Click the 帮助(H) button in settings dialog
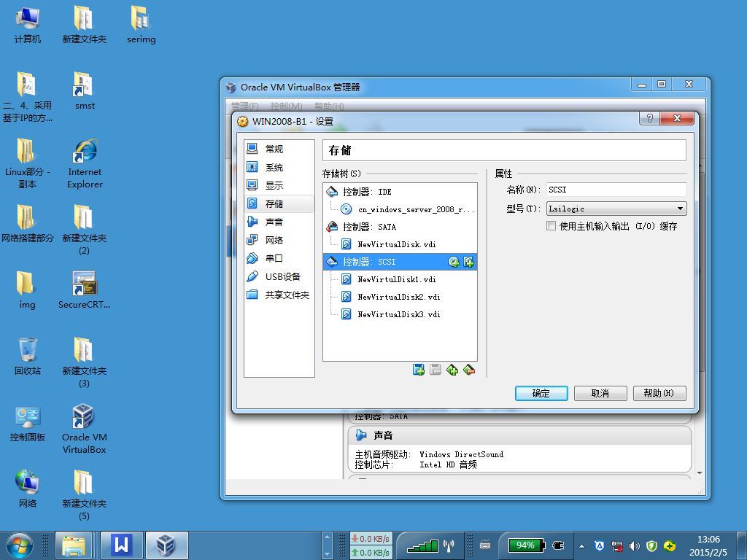The height and width of the screenshot is (560, 747). [x=659, y=393]
